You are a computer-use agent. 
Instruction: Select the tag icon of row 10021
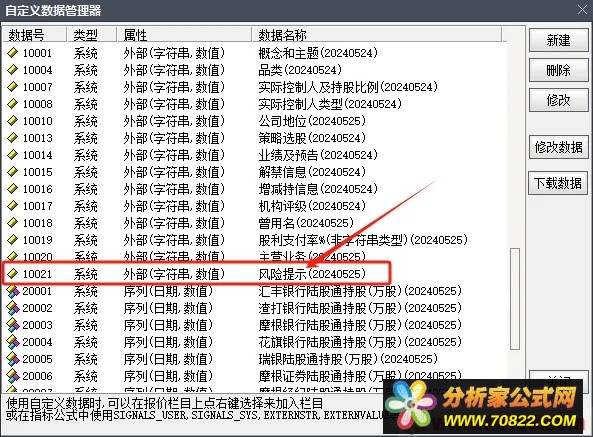pos(12,273)
